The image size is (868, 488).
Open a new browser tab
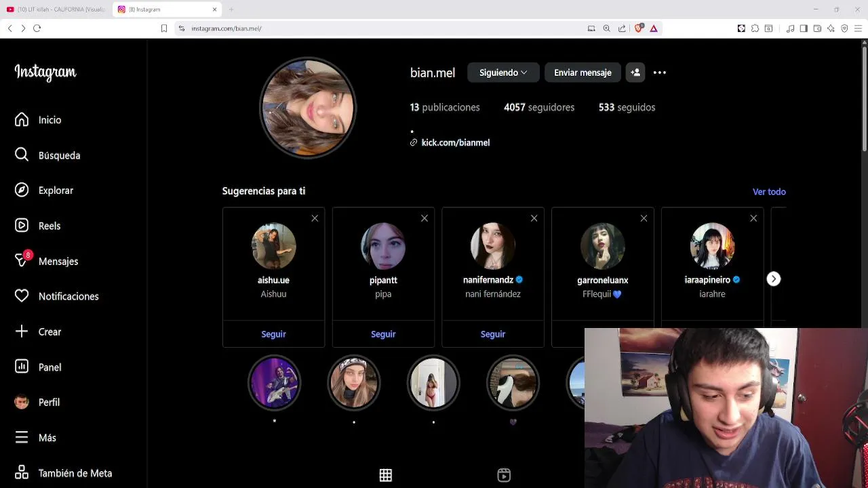pos(231,9)
